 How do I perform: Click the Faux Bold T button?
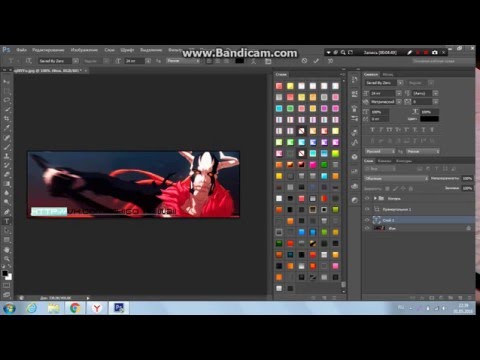[x=373, y=129]
